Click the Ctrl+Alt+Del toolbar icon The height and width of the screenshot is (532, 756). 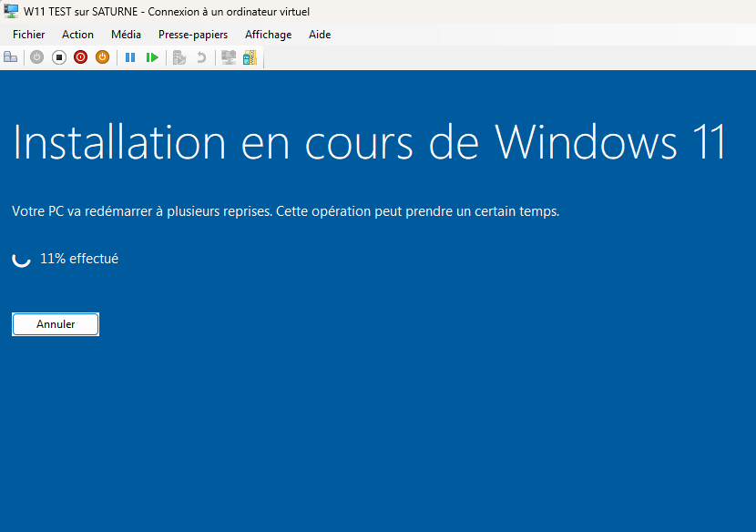(11, 57)
